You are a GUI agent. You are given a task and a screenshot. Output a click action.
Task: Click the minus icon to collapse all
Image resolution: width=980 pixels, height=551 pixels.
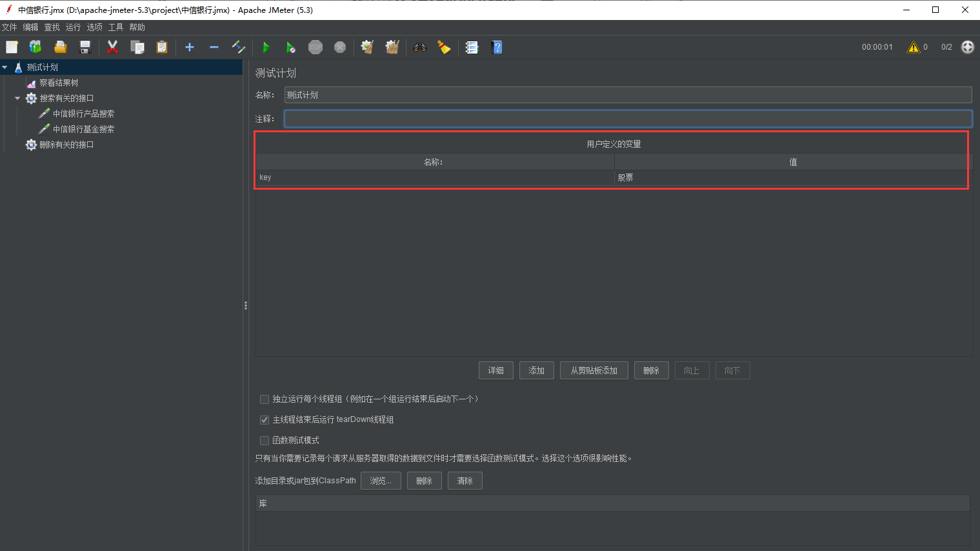pos(214,47)
